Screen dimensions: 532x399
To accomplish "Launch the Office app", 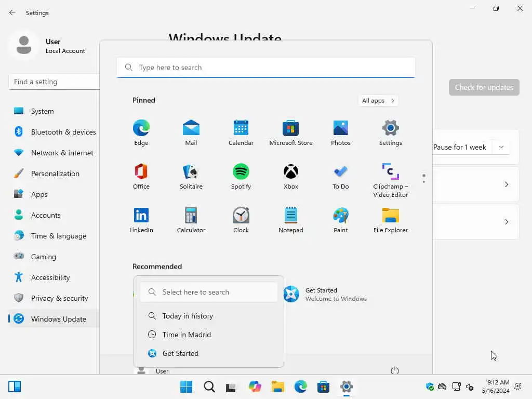I will coord(141,176).
